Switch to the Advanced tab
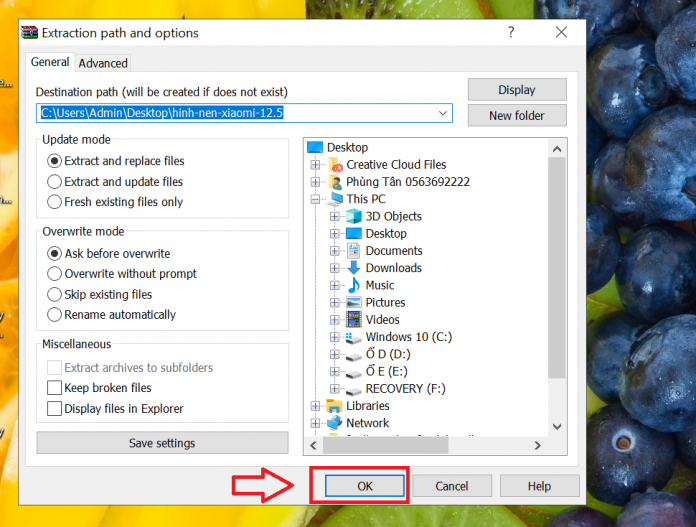The width and height of the screenshot is (696, 527). tap(103, 63)
